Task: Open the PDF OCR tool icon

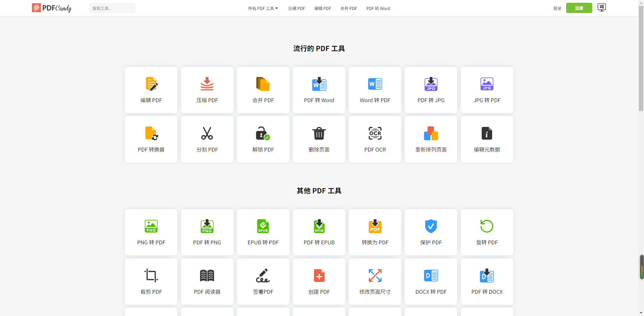Action: [x=375, y=133]
